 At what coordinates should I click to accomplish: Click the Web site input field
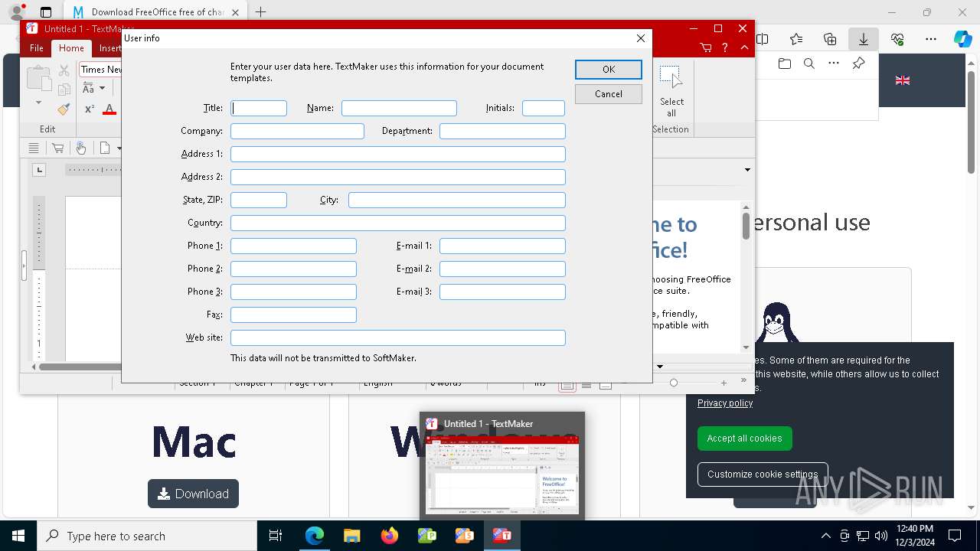tap(398, 338)
